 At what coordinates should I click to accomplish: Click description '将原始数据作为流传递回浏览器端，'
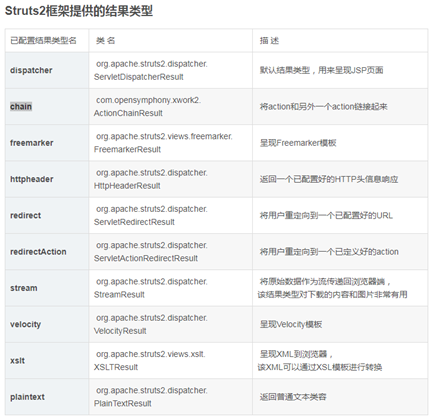click(x=325, y=282)
